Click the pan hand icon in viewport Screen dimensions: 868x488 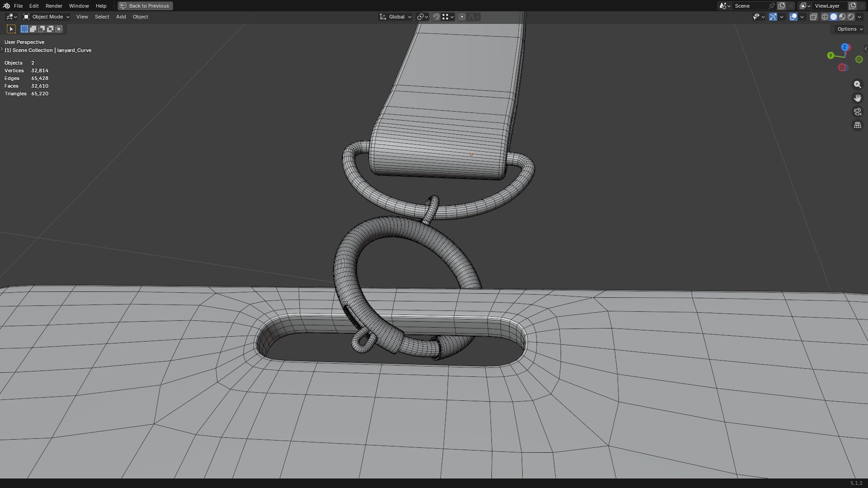coord(857,98)
